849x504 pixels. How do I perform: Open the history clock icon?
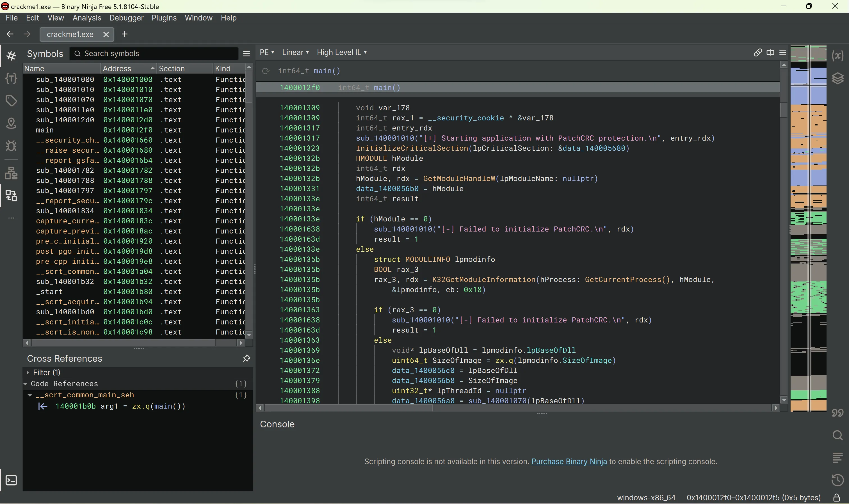(838, 480)
